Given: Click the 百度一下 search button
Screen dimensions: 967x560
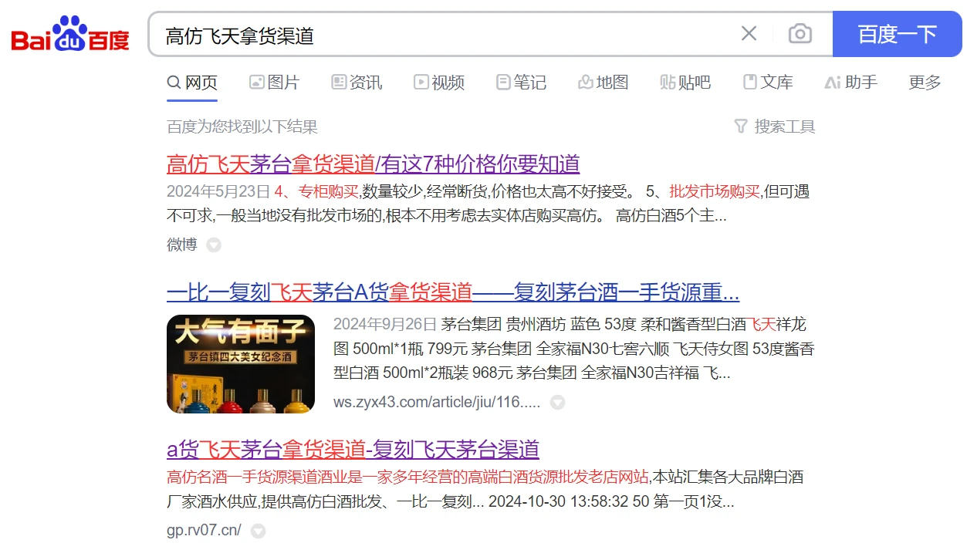Looking at the screenshot, I should [898, 34].
